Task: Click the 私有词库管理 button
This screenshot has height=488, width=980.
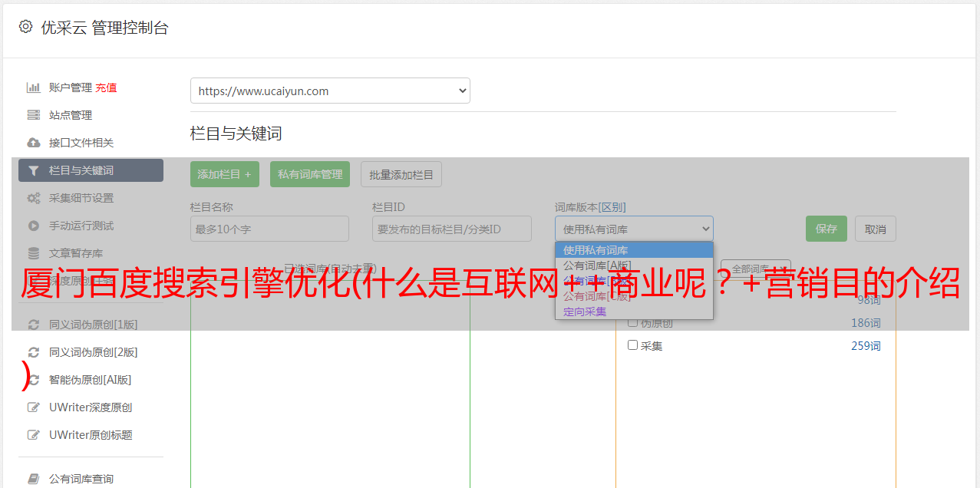Action: click(310, 174)
